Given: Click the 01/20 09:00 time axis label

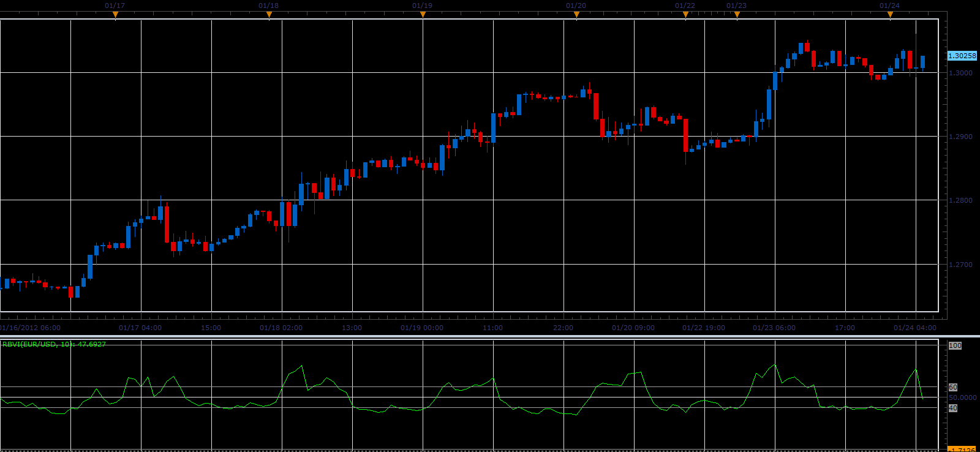Looking at the screenshot, I should pos(633,328).
